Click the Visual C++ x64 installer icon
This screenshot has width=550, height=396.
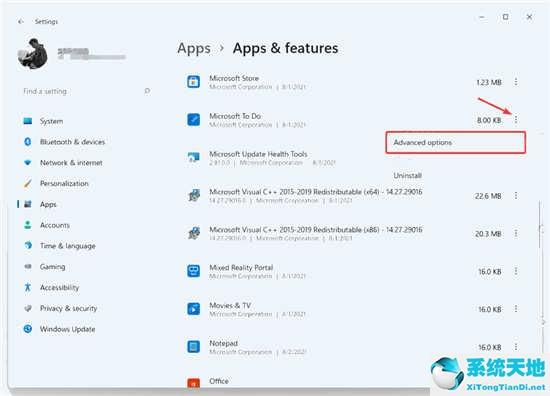coord(194,195)
